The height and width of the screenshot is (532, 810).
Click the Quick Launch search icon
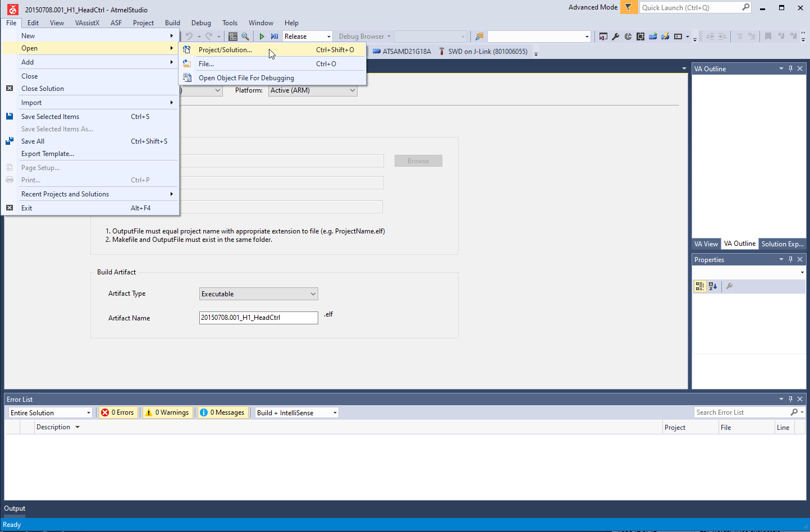point(745,7)
